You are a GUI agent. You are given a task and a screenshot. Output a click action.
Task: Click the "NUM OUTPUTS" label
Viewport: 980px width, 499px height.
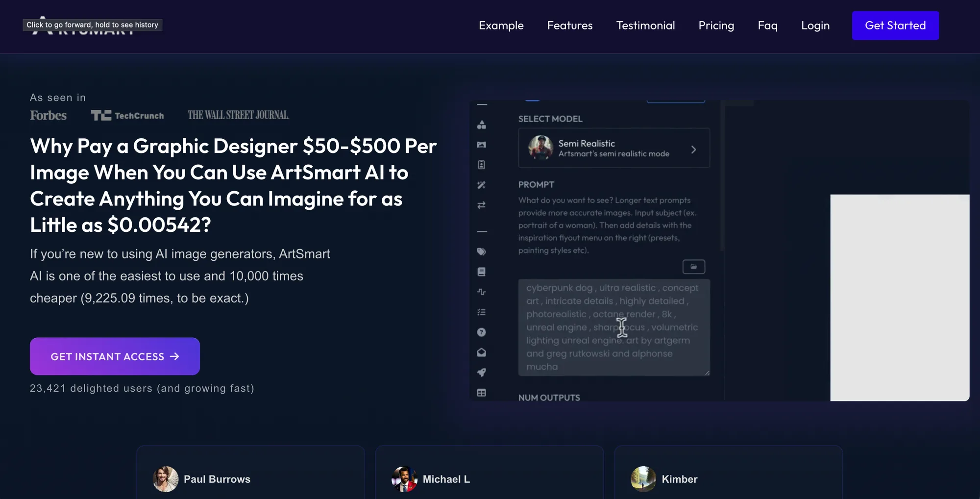point(549,397)
